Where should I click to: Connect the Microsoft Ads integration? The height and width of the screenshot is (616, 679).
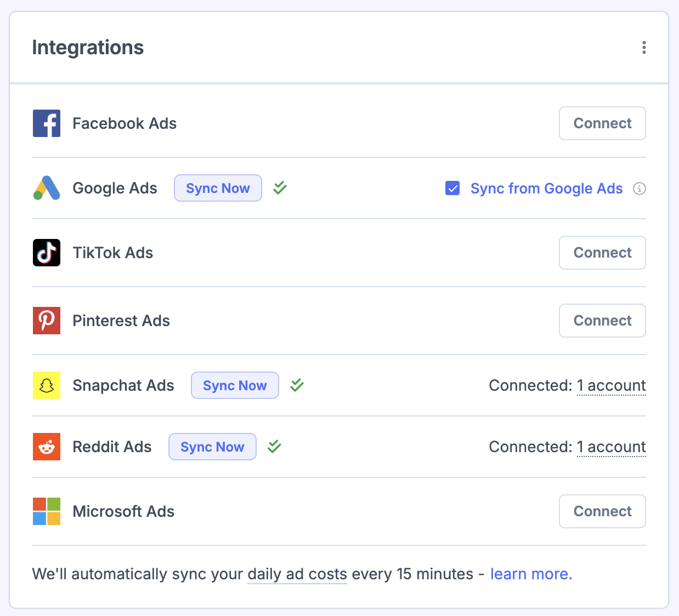[x=602, y=511]
